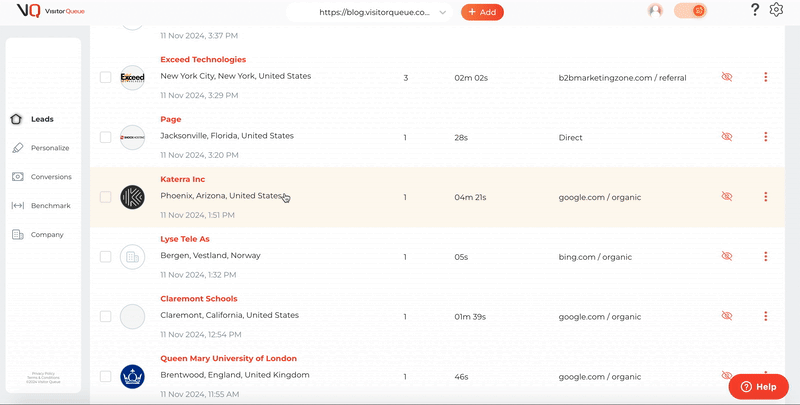Image resolution: width=800 pixels, height=405 pixels.
Task: Click the Direct source for Page
Action: tap(570, 138)
